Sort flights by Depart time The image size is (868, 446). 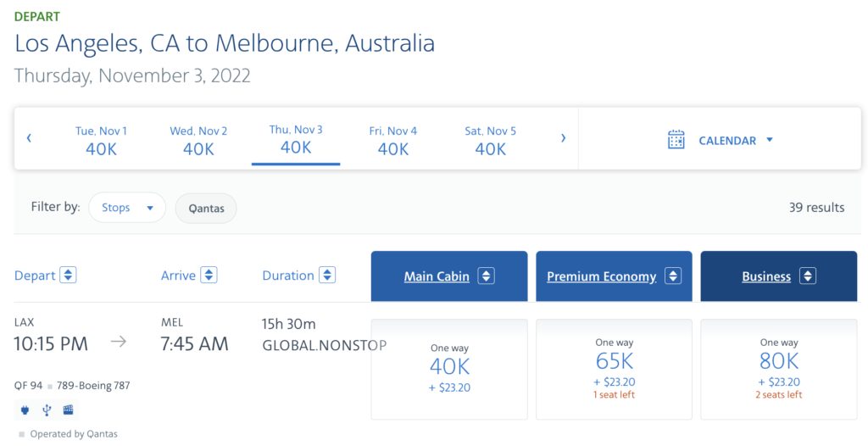tap(68, 275)
